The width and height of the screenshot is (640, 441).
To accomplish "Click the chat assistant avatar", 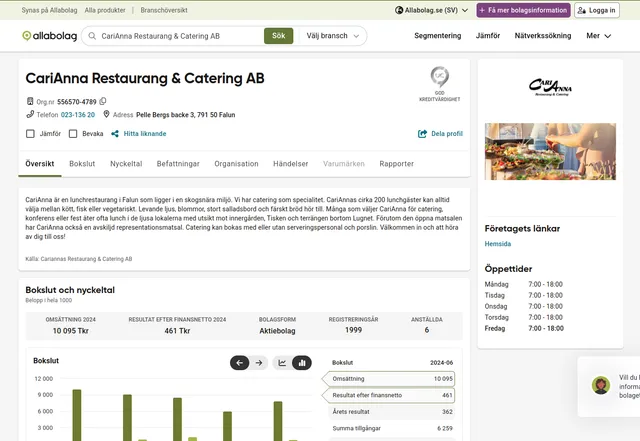I will (x=601, y=385).
